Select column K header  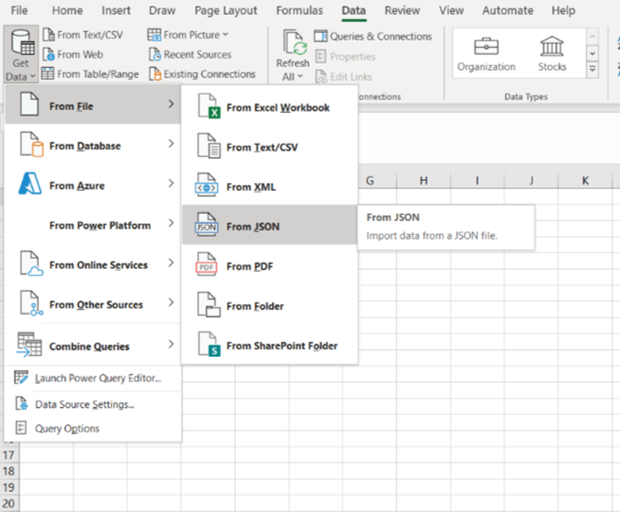point(585,181)
